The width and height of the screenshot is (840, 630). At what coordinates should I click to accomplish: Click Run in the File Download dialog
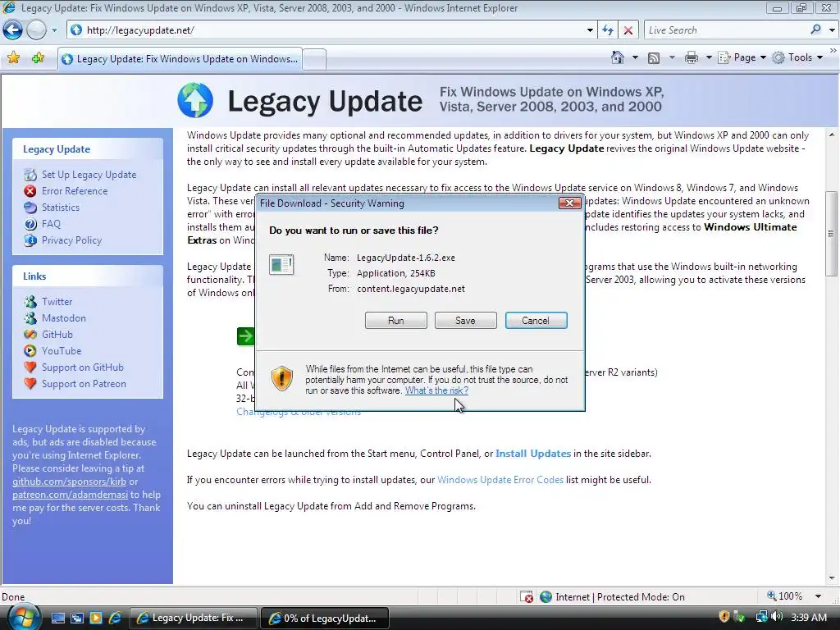click(x=396, y=321)
